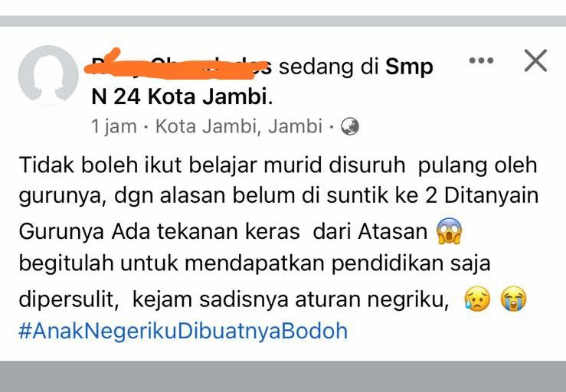This screenshot has height=392, width=566.
Task: Open the three-dot post options menu
Action: 481,60
